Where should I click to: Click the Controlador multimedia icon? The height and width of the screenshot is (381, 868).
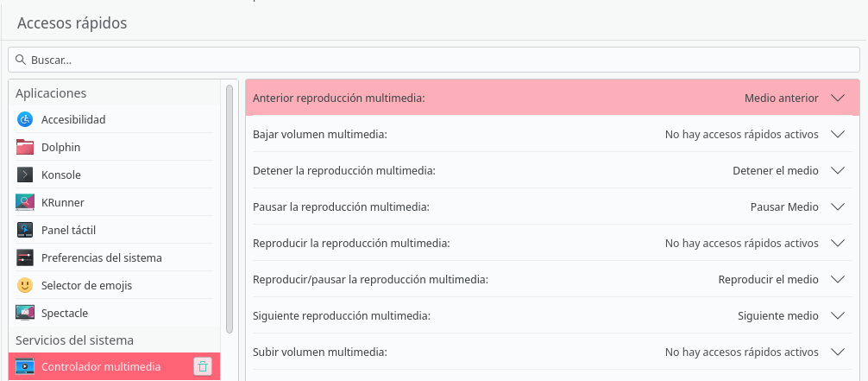[25, 366]
